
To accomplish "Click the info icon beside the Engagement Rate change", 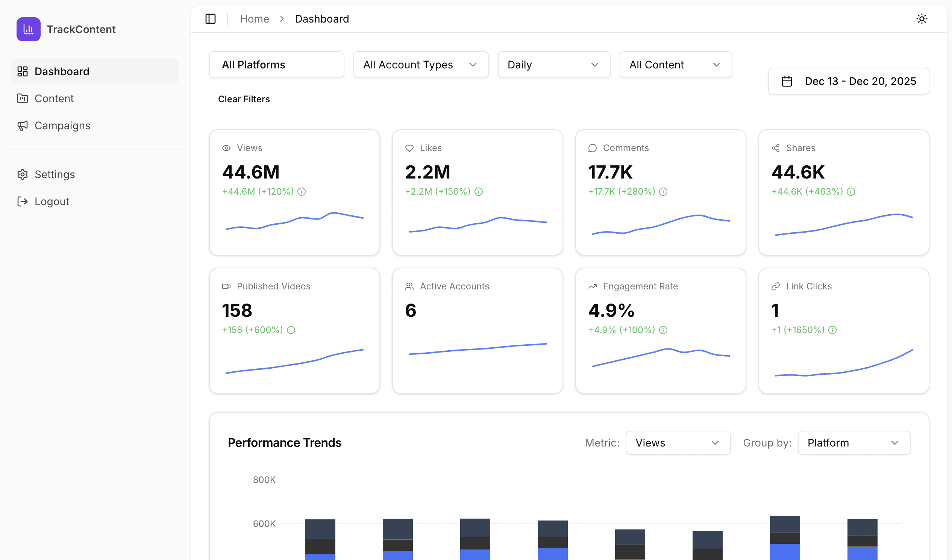I will click(663, 330).
